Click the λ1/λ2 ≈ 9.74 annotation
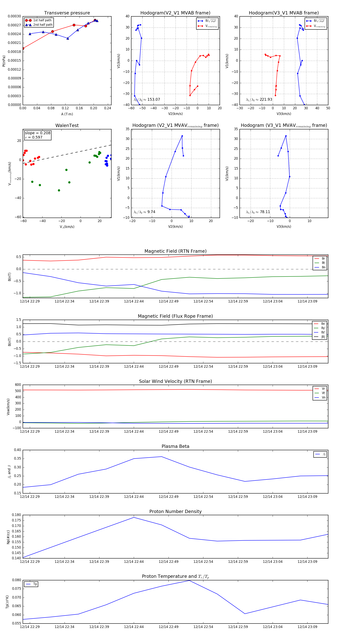The width and height of the screenshot is (351, 644). 144,212
